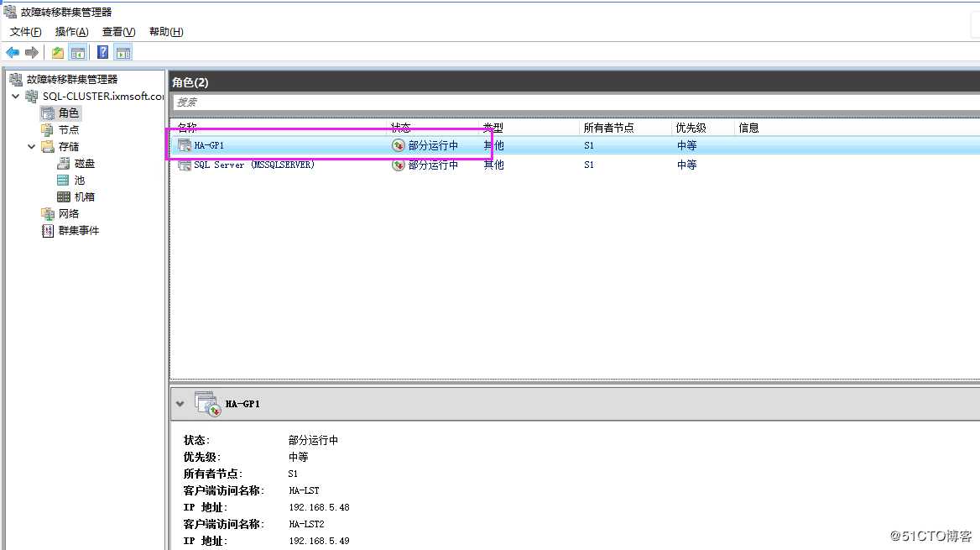Viewport: 980px width, 550px height.
Task: Open the 查看 (View) menu
Action: click(x=117, y=31)
